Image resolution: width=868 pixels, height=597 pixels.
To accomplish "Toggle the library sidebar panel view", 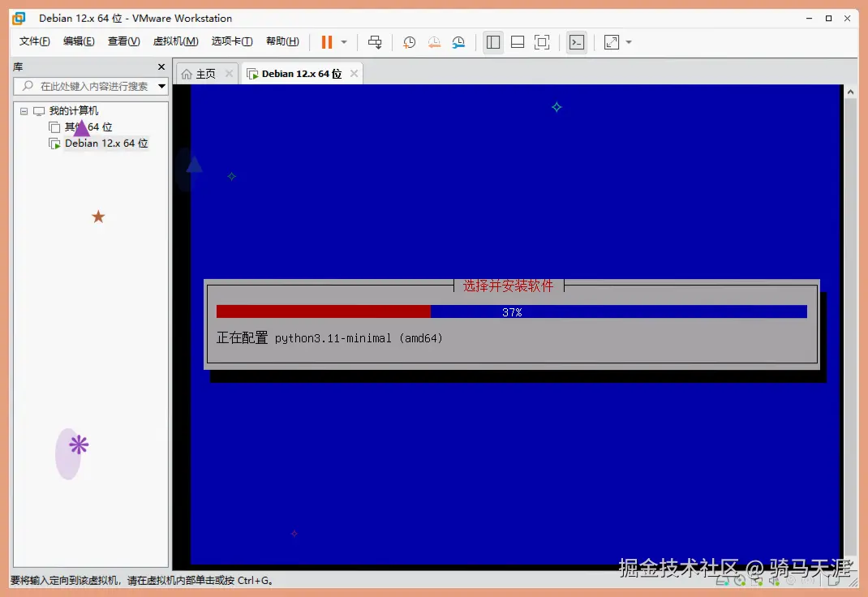I will [492, 42].
